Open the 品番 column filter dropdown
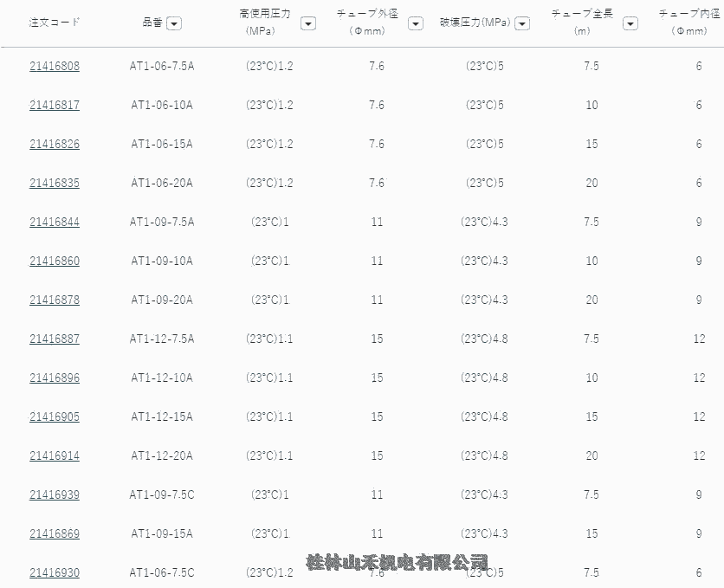The image size is (724, 588). [174, 23]
